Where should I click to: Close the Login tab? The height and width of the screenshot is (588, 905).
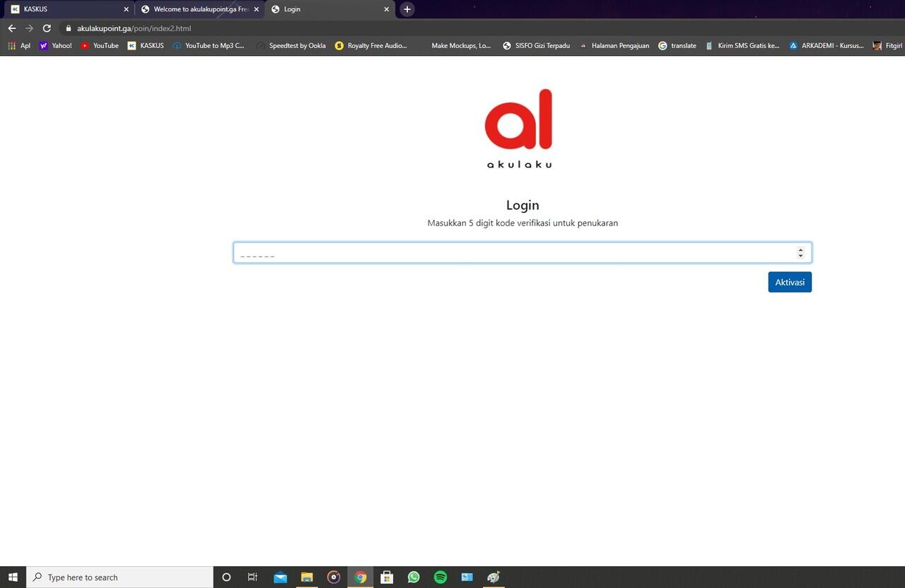click(387, 9)
